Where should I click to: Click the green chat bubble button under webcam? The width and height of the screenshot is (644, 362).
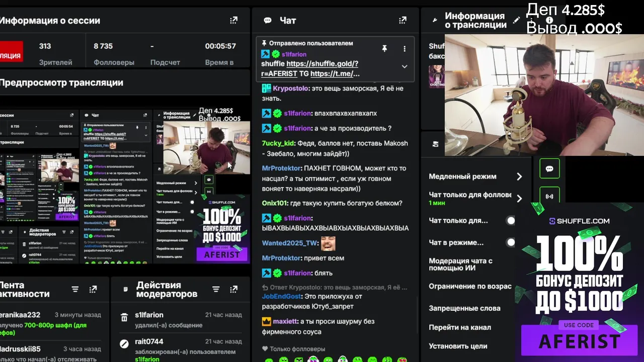pos(549,169)
